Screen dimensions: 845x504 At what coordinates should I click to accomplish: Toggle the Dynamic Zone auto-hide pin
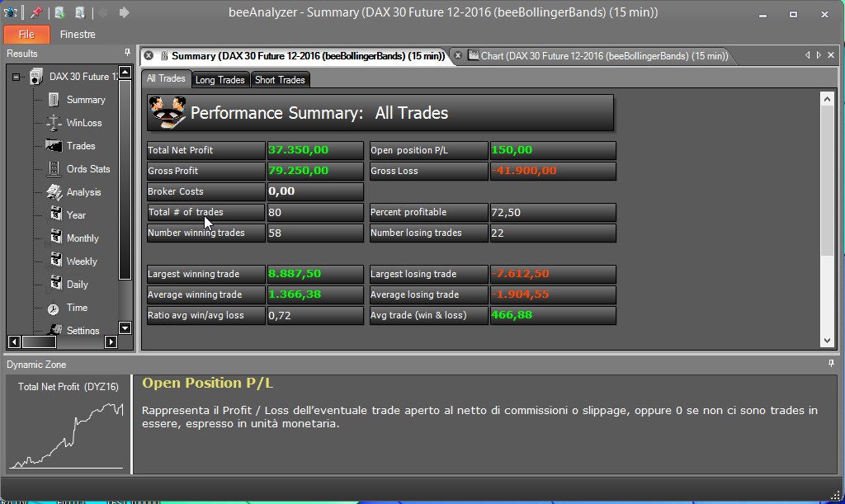[x=831, y=364]
